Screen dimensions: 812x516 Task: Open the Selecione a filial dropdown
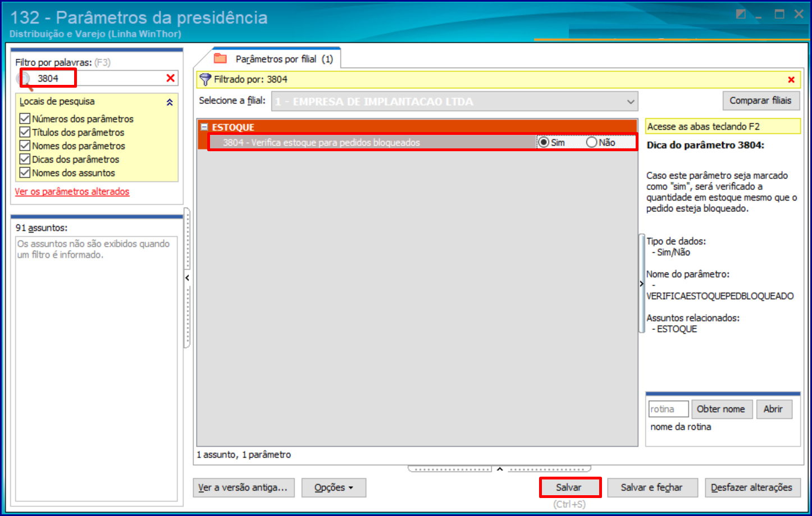[x=631, y=102]
